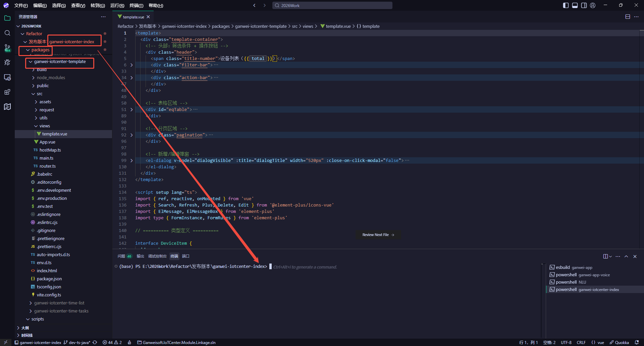Open the split terminal dropdown

click(x=610, y=256)
